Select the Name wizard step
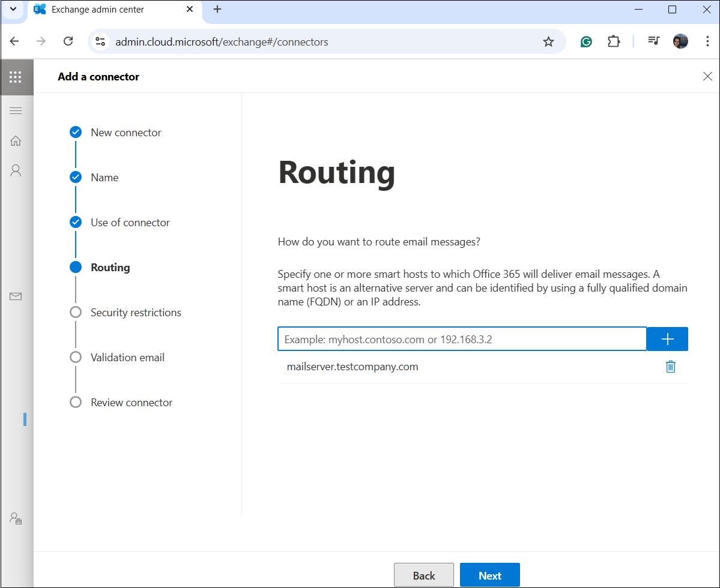 [104, 178]
